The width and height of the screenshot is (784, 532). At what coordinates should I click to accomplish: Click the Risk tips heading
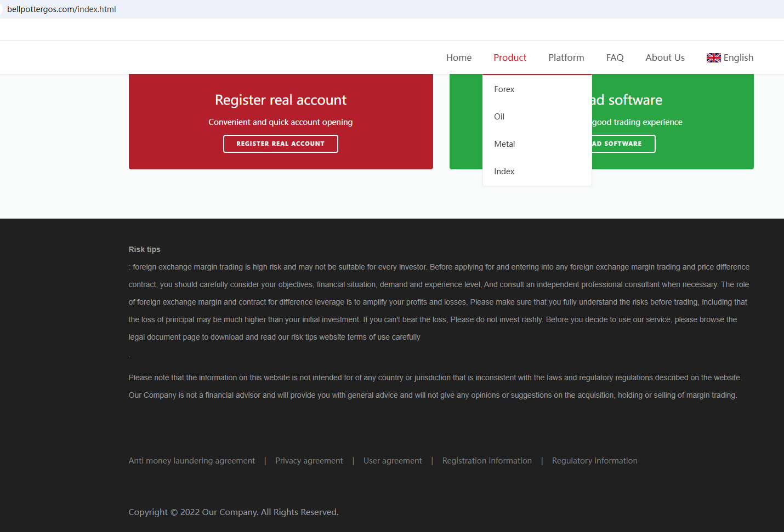point(144,249)
